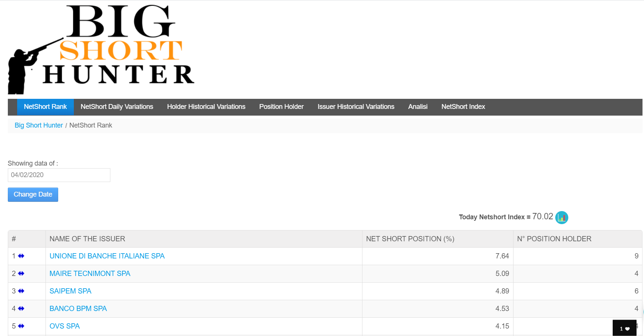Go to Position Holder tab
The width and height of the screenshot is (644, 336).
282,107
